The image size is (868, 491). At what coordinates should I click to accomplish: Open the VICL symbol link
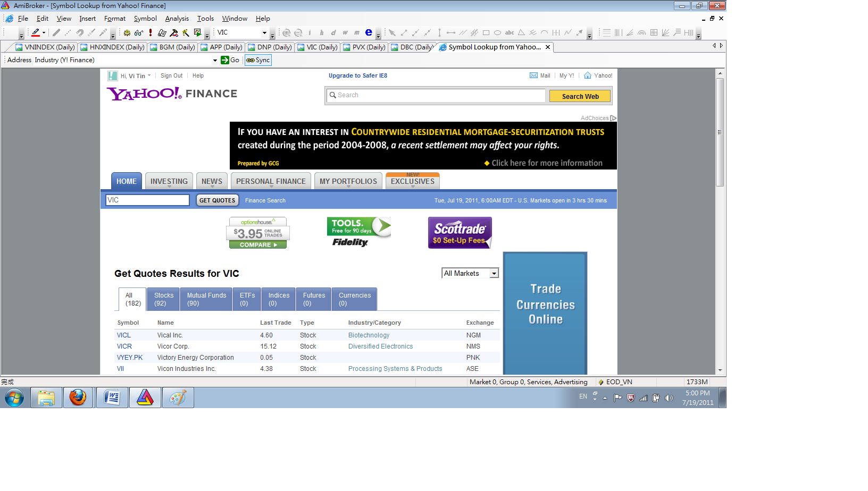(x=124, y=335)
